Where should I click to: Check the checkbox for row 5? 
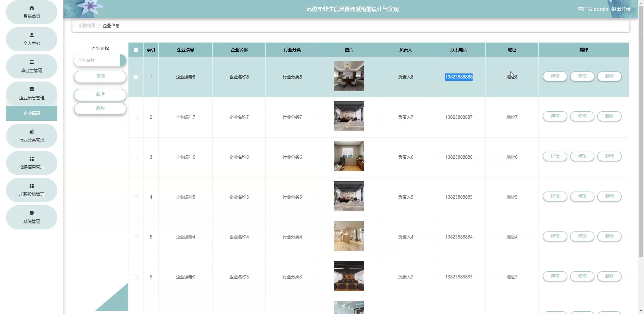pos(136,237)
